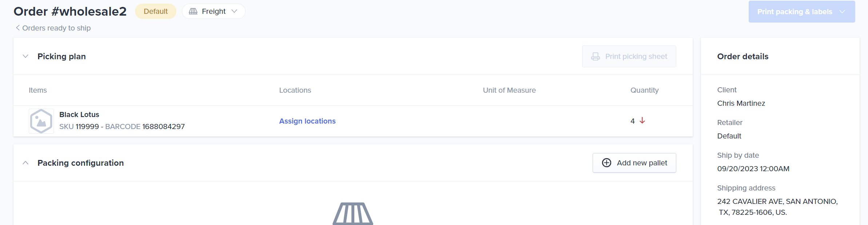Collapse the Picking plan section
Screen dimensions: 868x225
pos(25,56)
